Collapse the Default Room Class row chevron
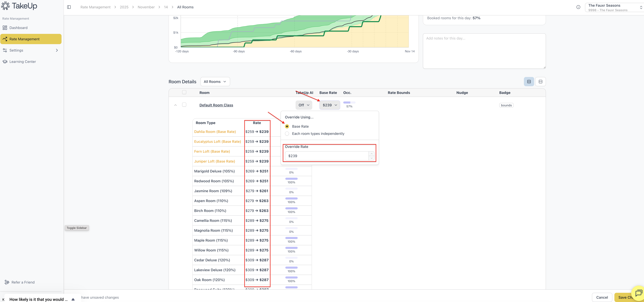644x302 pixels. click(x=175, y=105)
